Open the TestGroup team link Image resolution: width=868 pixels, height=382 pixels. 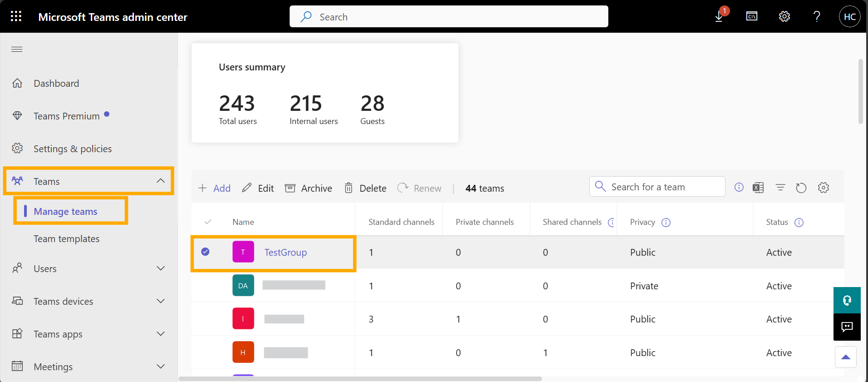click(x=286, y=253)
